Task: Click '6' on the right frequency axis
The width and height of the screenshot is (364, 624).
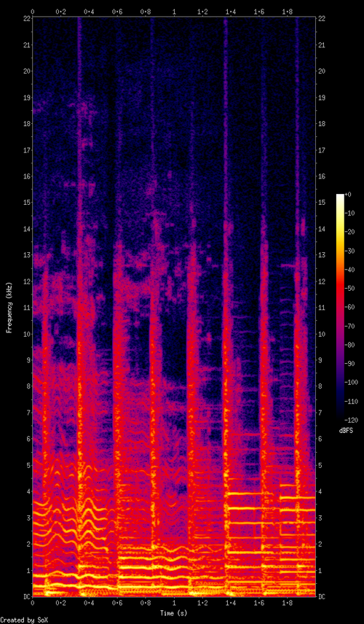Action: pos(320,439)
